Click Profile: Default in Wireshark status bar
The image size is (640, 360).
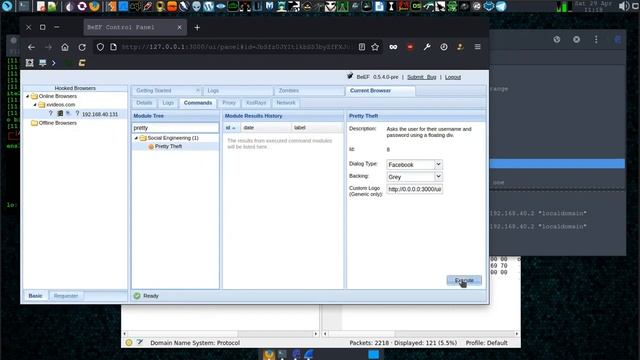pyautogui.click(x=487, y=343)
